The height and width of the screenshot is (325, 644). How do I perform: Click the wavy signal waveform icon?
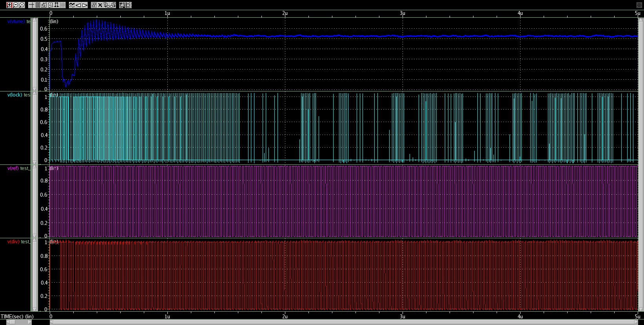click(72, 5)
